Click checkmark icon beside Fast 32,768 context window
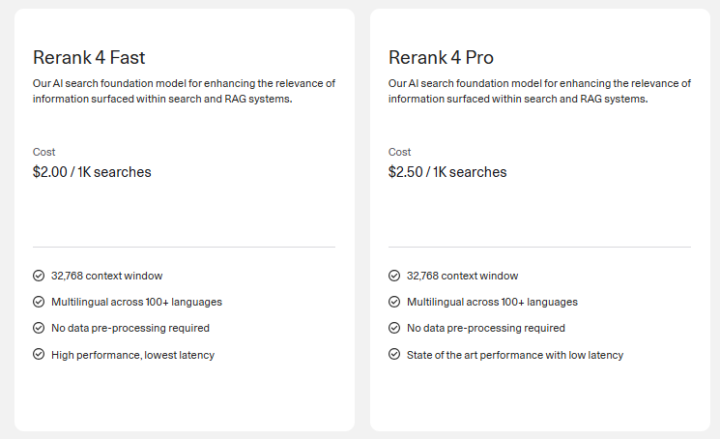The height and width of the screenshot is (439, 720). click(x=39, y=276)
